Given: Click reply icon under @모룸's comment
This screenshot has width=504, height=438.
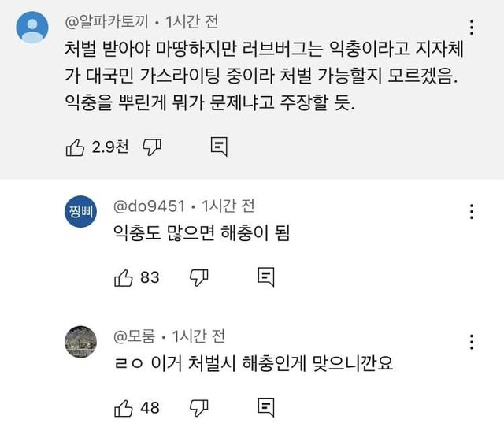Looking at the screenshot, I should pos(266,407).
